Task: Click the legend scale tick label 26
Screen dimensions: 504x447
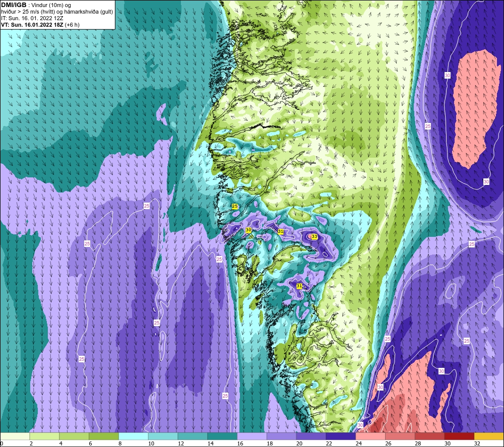Action: (388, 443)
